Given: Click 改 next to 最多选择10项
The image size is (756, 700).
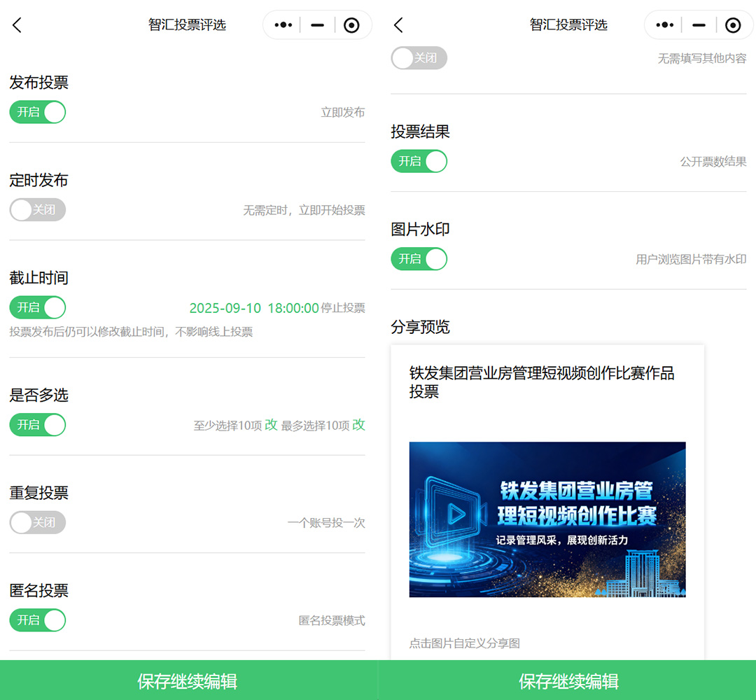Looking at the screenshot, I should point(358,425).
